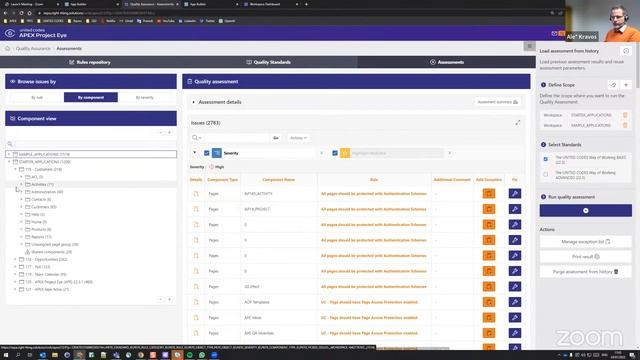Switch to the Rules repository tab
Screen dimensions: 640x360
90,62
